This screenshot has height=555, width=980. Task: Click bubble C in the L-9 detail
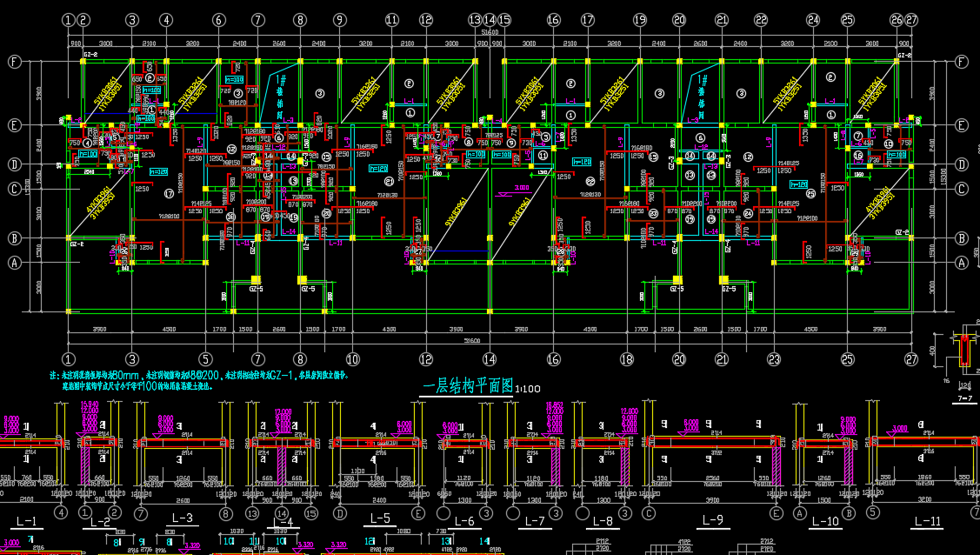[649, 514]
